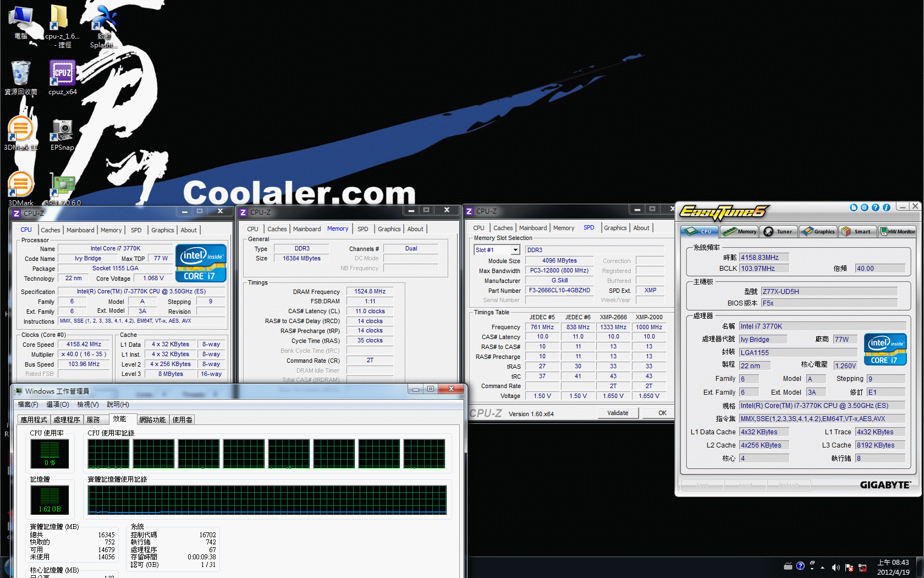This screenshot has width=924, height=578.
Task: Click the CPU 使用率 gauge showing 0 %
Action: click(50, 454)
